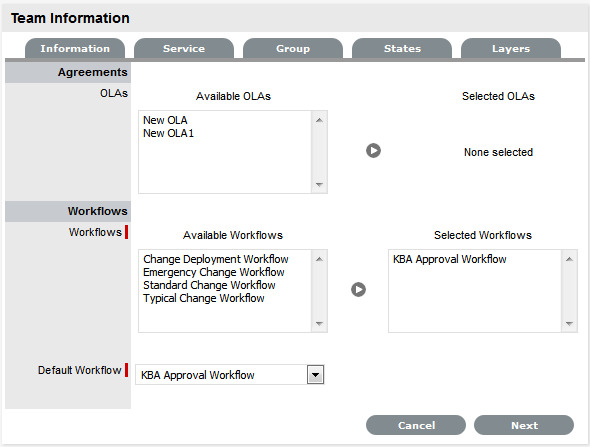Click the Next button
590x447 pixels.
tap(524, 425)
